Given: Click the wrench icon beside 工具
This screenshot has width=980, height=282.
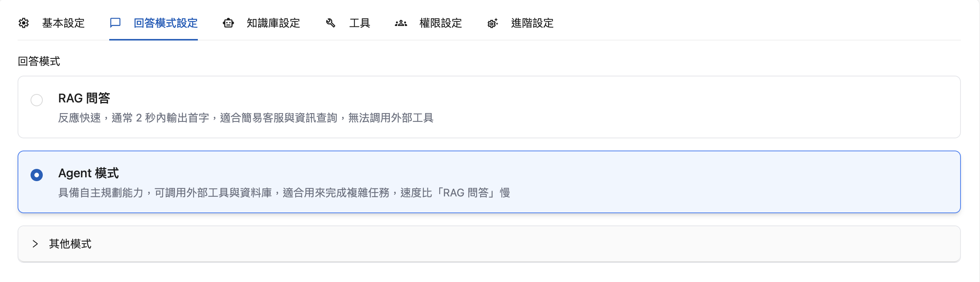Looking at the screenshot, I should point(331,23).
